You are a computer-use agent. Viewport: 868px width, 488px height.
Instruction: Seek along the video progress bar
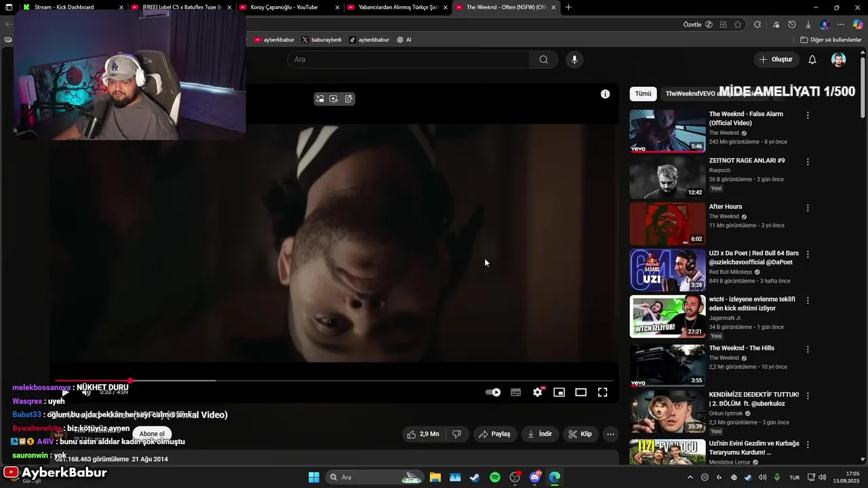[334, 381]
